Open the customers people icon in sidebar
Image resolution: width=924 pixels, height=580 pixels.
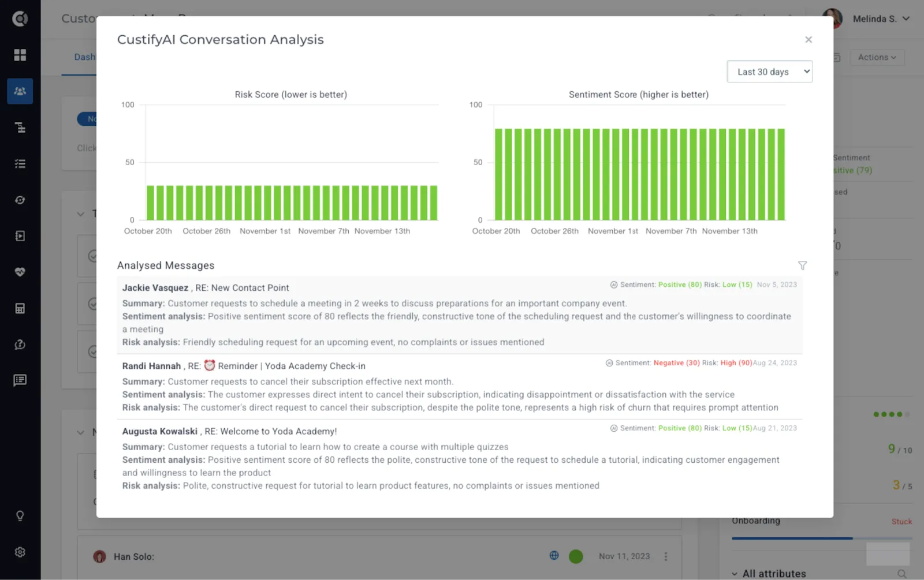pos(20,91)
